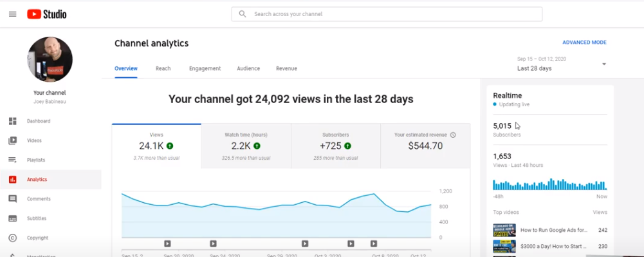Go to Videos sidebar icon
This screenshot has width=644, height=257.
click(x=13, y=140)
